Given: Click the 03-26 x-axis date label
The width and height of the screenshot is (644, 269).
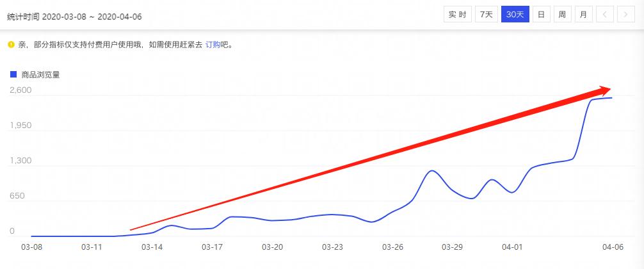Looking at the screenshot, I should point(392,247).
